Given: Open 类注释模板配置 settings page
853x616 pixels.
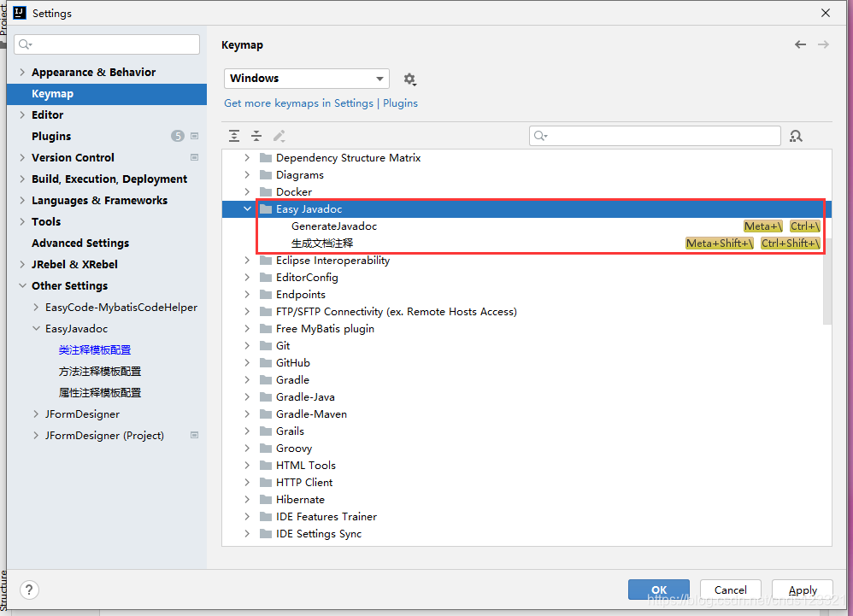Looking at the screenshot, I should (95, 350).
